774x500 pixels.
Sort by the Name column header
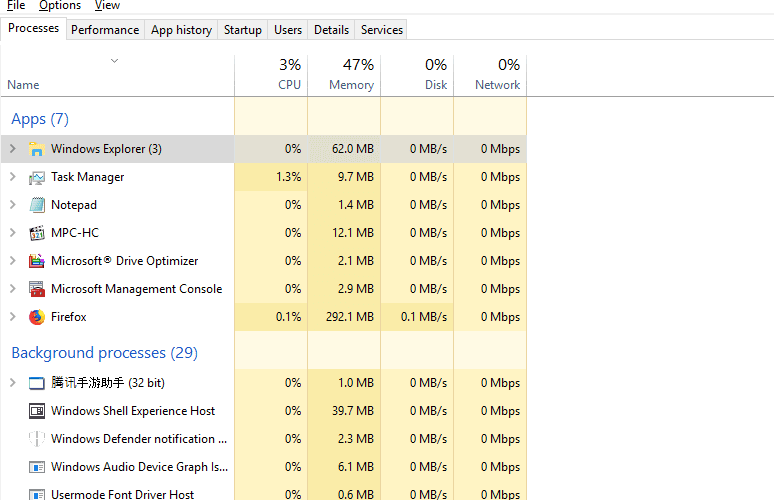[x=23, y=85]
